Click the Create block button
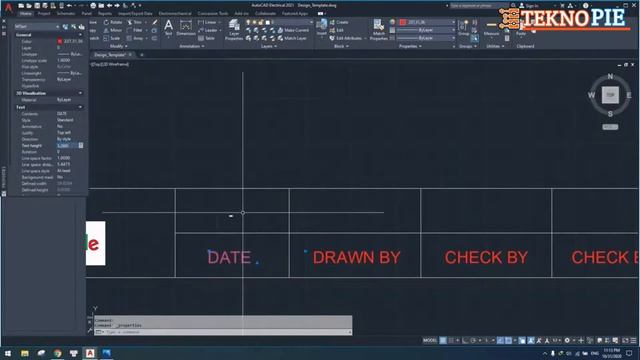The width and height of the screenshot is (640, 360). 339,22
